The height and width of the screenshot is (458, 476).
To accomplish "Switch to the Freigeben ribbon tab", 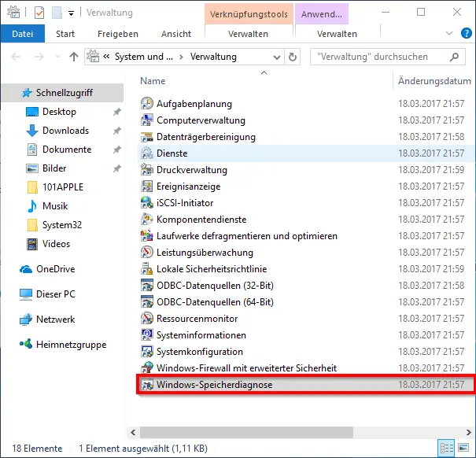I will tap(118, 34).
